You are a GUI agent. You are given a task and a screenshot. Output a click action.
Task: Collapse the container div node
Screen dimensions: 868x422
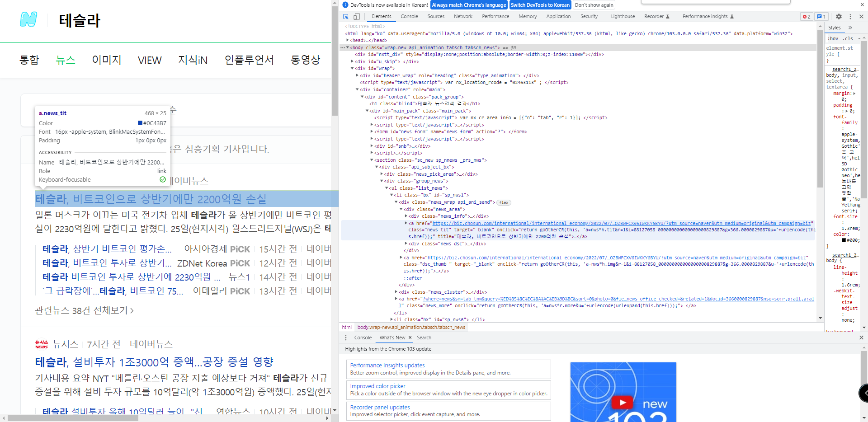coord(358,89)
